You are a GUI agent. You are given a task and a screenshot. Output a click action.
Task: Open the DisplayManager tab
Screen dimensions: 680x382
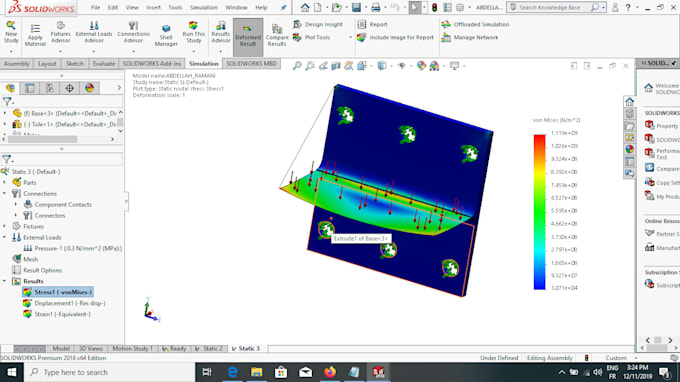[89, 88]
